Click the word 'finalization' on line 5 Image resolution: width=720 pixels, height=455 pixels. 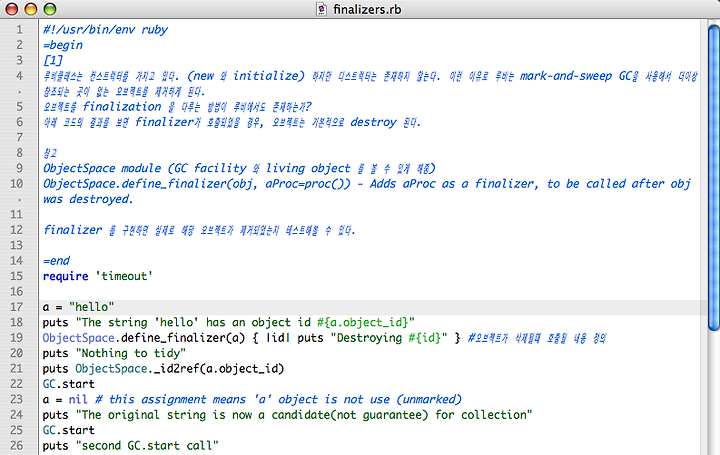coord(122,107)
